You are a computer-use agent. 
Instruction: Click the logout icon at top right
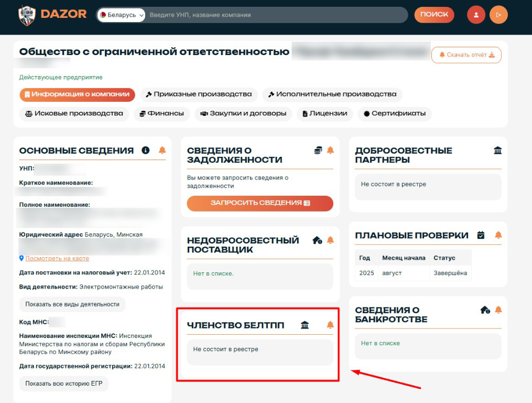click(498, 14)
